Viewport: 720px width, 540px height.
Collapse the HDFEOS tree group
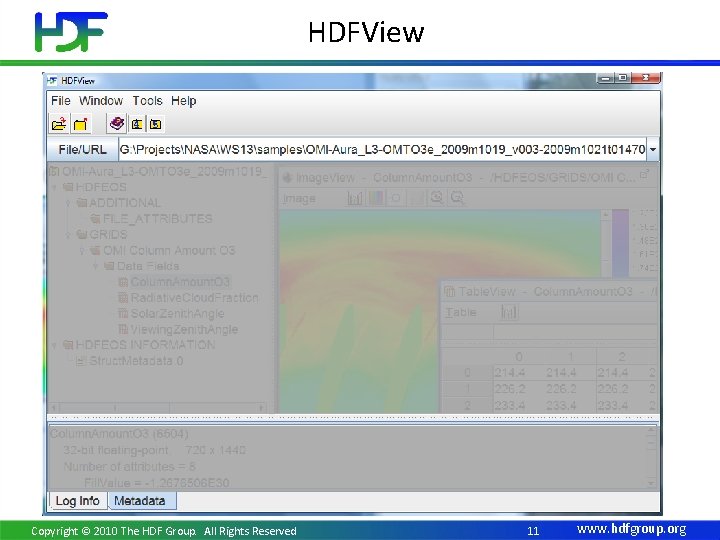coord(55,187)
